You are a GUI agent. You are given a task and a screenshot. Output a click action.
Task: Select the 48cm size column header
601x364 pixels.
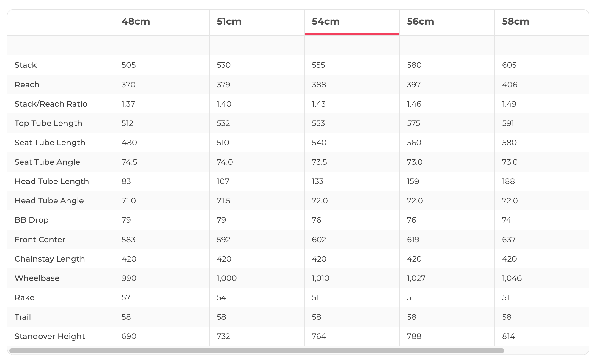click(x=136, y=22)
